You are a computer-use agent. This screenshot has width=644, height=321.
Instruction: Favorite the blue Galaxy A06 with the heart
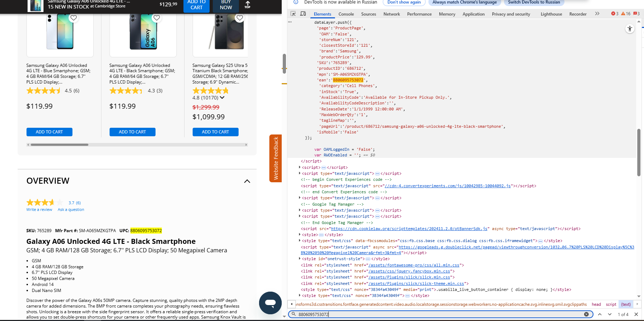74,18
